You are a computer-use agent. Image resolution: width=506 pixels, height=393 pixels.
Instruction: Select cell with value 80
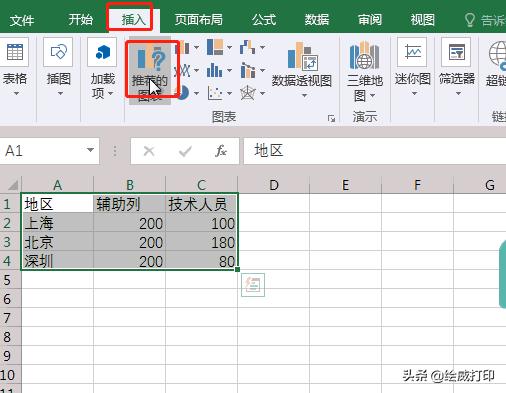click(x=201, y=261)
